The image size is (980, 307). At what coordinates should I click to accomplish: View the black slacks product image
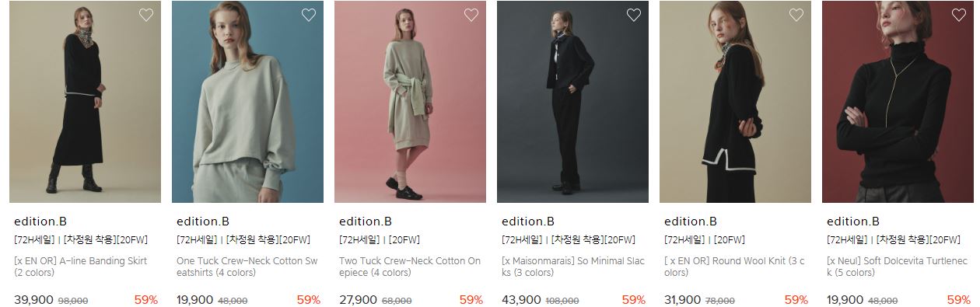click(x=573, y=102)
